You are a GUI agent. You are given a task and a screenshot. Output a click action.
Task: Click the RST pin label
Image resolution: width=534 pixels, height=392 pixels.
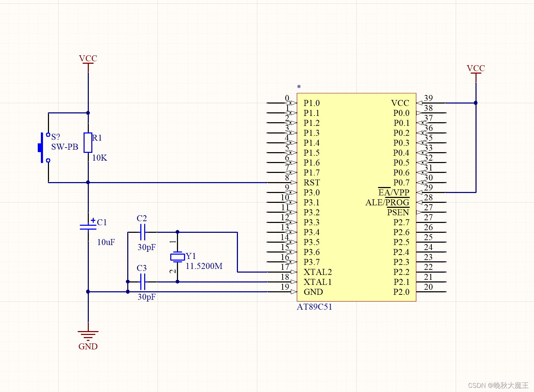pyautogui.click(x=312, y=183)
